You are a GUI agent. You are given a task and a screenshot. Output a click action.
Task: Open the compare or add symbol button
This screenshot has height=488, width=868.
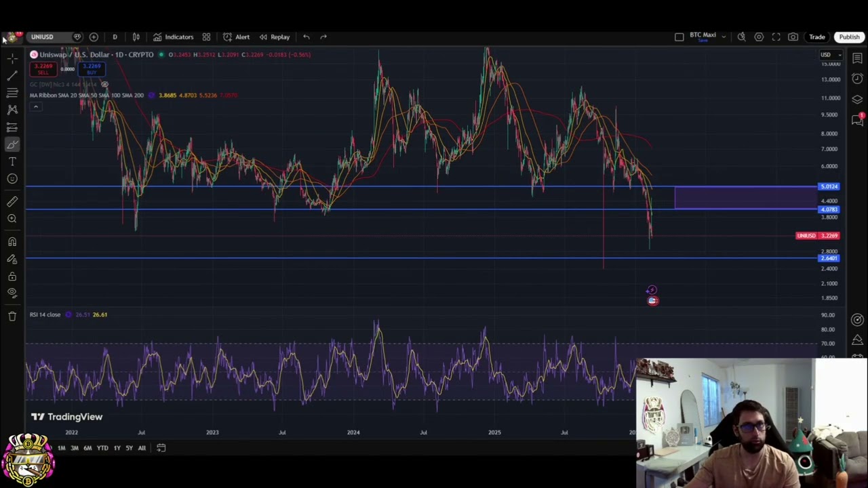coord(94,37)
